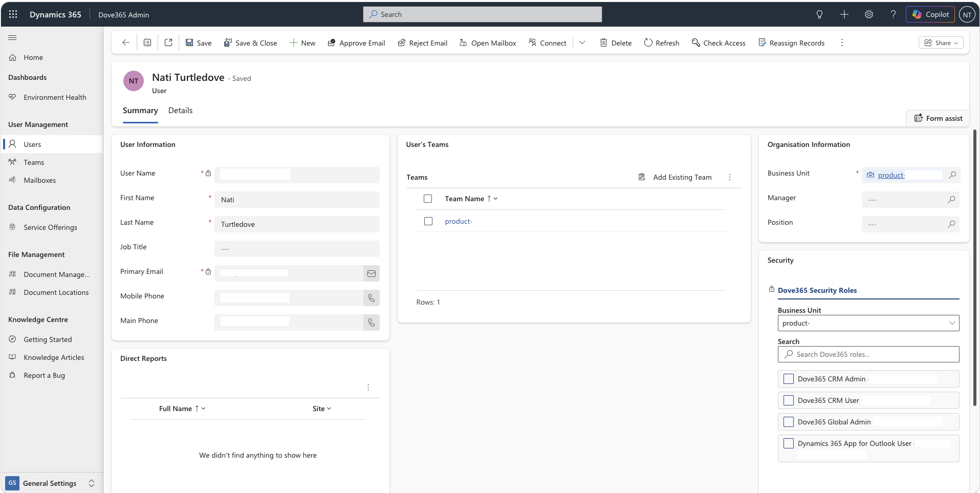Click Refresh in the command bar

point(662,42)
